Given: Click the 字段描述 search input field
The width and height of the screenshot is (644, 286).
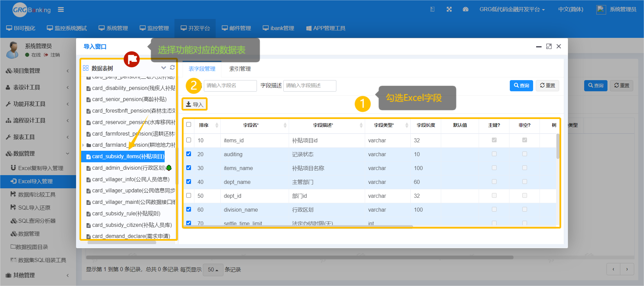Looking at the screenshot, I should tap(310, 86).
